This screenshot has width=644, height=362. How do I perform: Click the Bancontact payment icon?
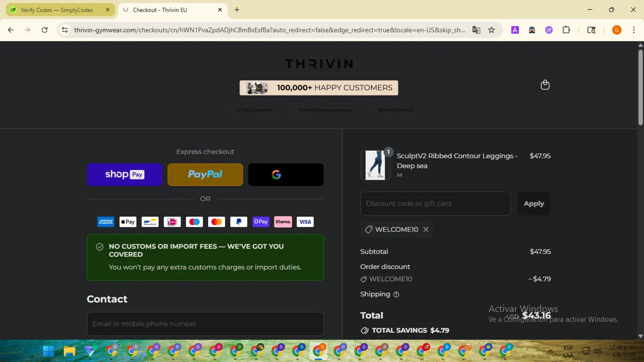coord(150,222)
